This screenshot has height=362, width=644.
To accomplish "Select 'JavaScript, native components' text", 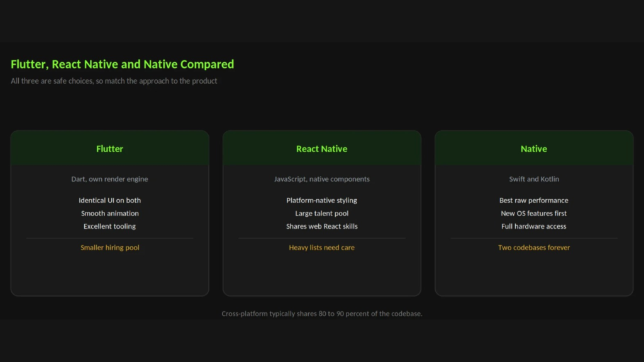I will click(x=321, y=179).
